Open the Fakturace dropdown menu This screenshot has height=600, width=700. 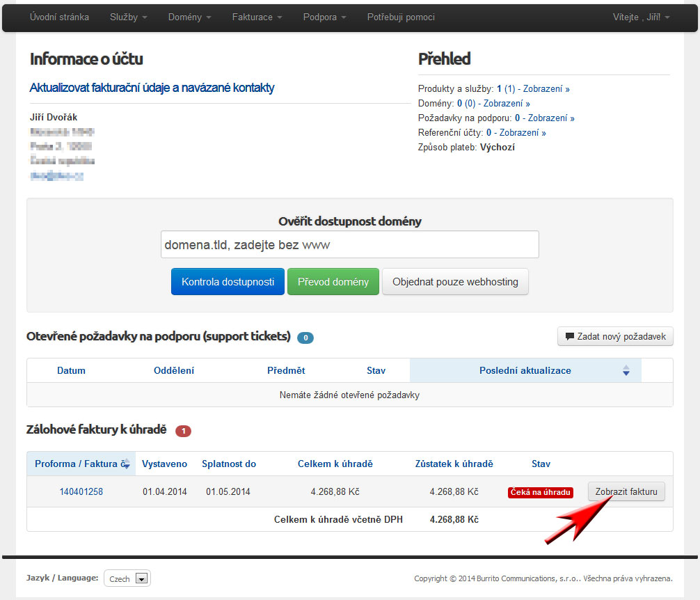coord(257,17)
